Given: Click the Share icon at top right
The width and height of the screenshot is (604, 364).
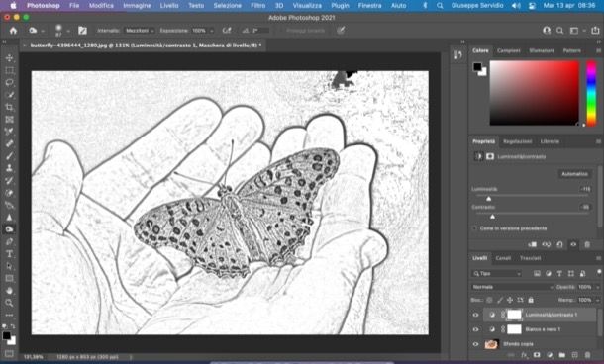Looking at the screenshot, I should point(595,30).
